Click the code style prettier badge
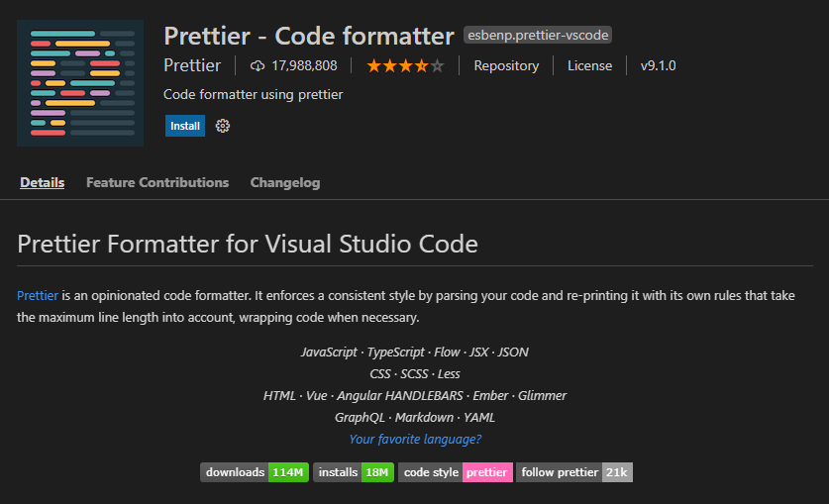Viewport: 829px width, 504px height. 456,472
